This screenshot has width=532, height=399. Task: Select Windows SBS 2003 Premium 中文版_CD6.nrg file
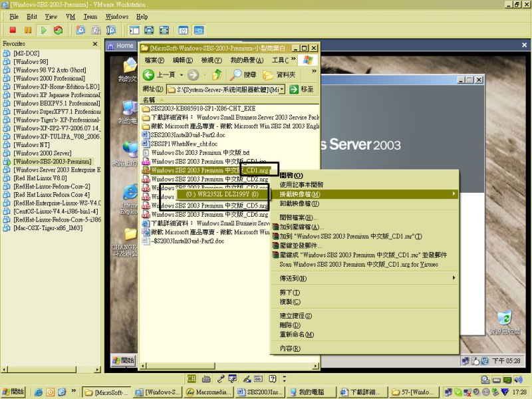coord(209,214)
